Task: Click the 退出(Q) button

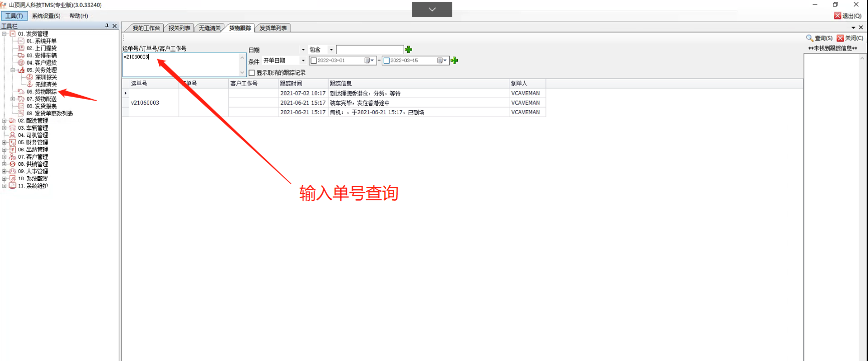Action: point(847,16)
